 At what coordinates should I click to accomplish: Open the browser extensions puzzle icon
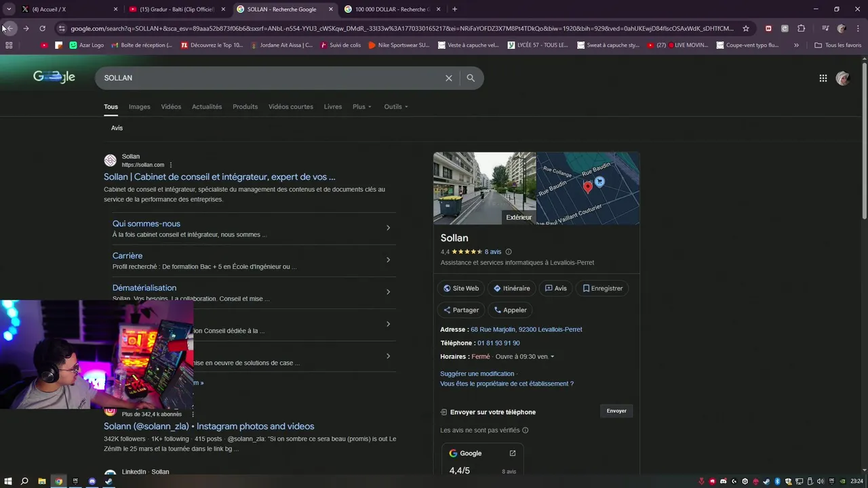pos(802,28)
